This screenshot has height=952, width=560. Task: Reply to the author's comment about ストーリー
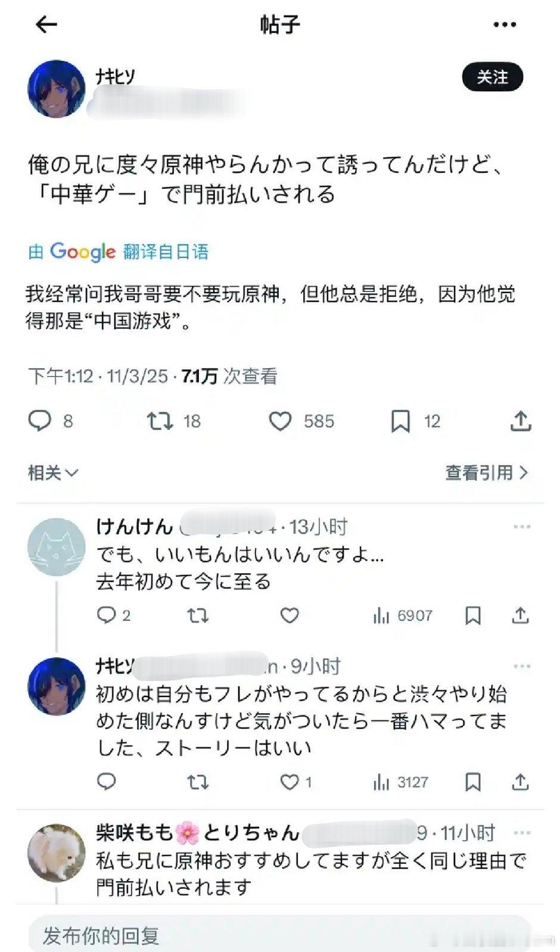[x=106, y=781]
